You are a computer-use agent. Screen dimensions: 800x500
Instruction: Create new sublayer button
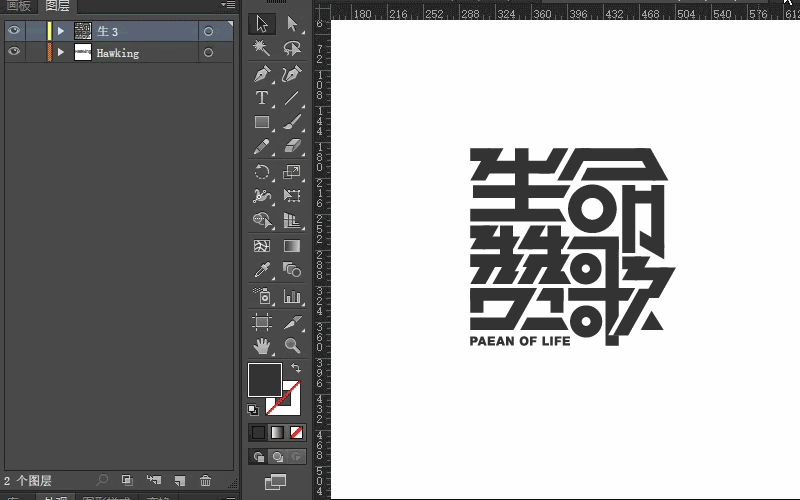[x=154, y=480]
